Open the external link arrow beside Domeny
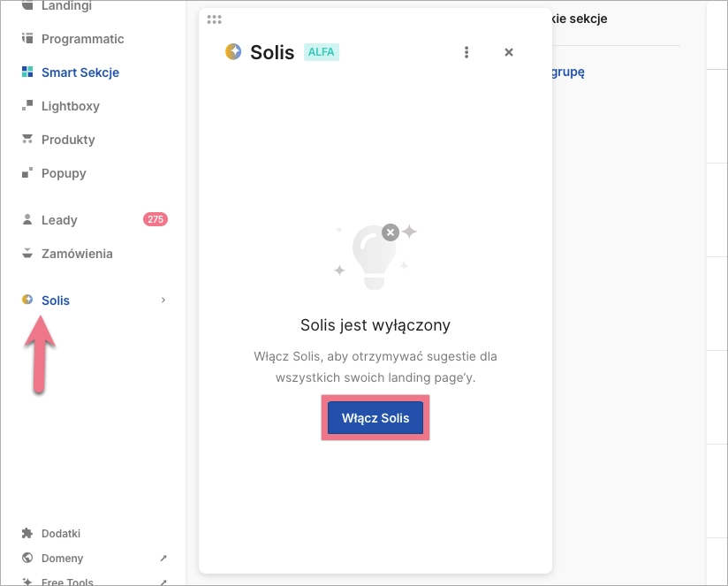This screenshot has width=728, height=586. point(163,559)
